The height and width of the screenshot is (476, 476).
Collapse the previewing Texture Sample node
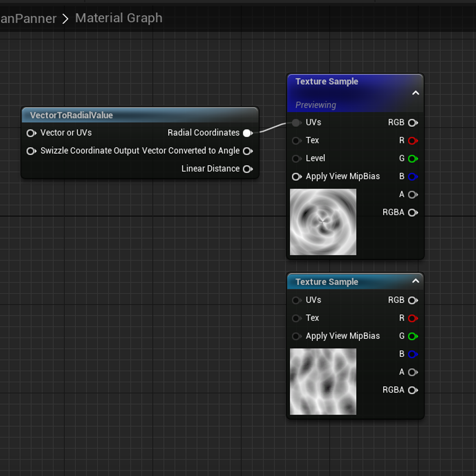pos(416,93)
